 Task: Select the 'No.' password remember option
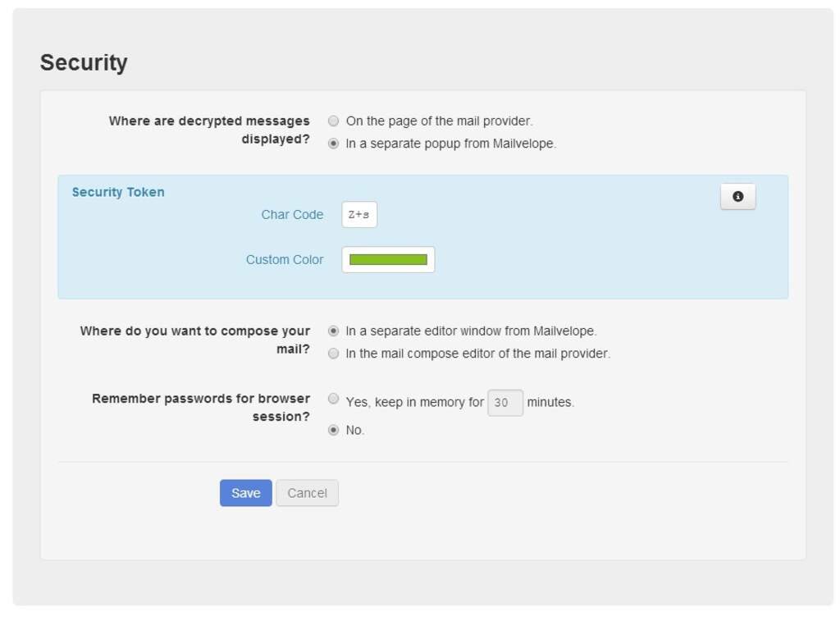(333, 430)
